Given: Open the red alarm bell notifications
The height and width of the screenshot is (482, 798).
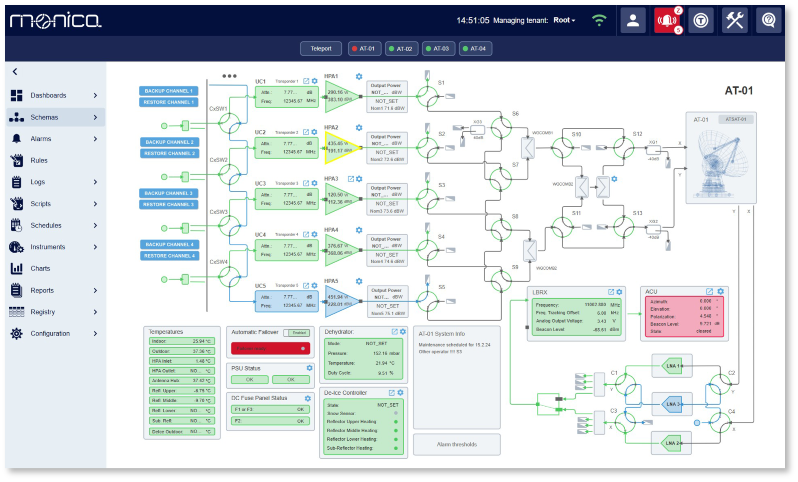Looking at the screenshot, I should 667,20.
